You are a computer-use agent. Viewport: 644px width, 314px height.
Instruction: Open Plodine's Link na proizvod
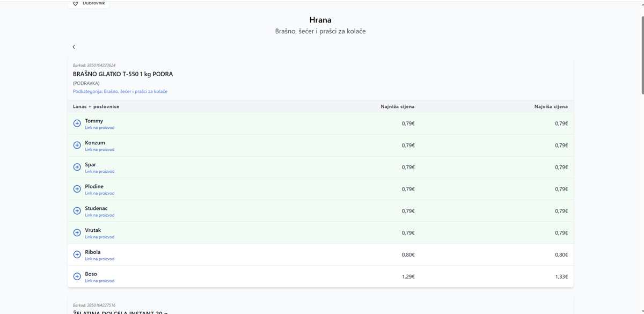[99, 193]
